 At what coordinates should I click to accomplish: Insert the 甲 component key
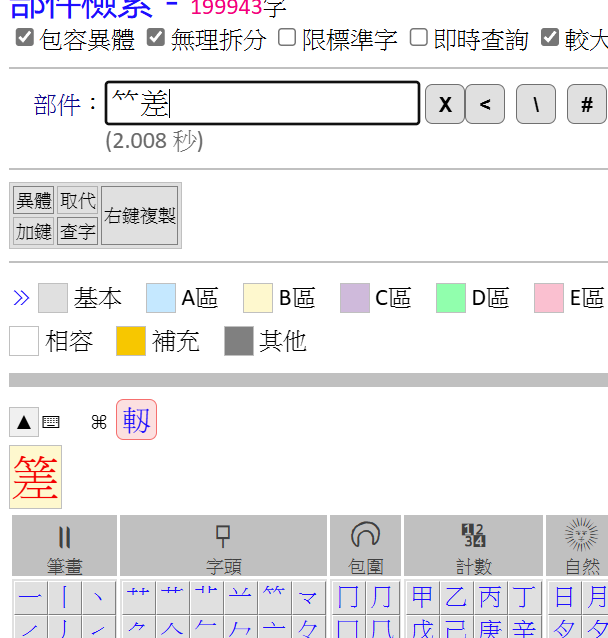(x=422, y=598)
